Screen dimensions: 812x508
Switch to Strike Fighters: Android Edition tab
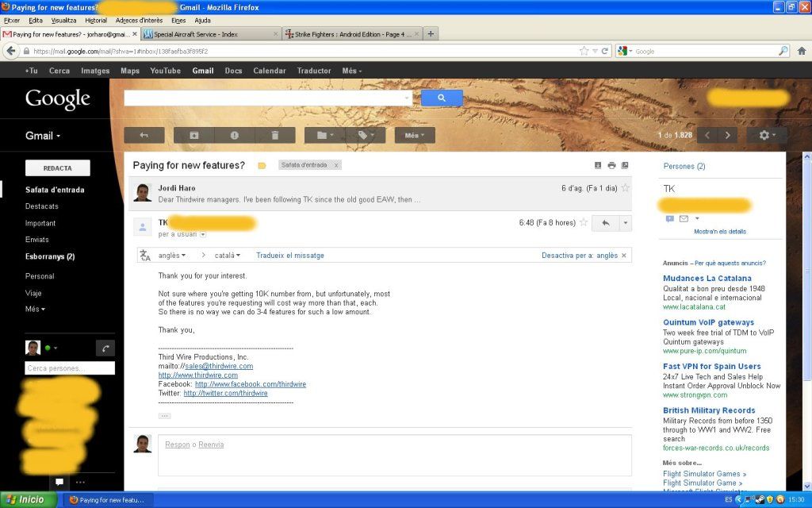(x=352, y=34)
